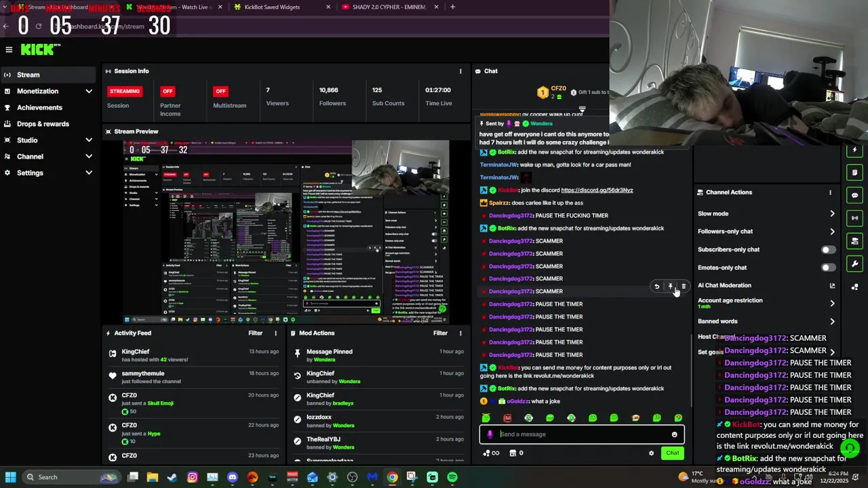Expand Slow mode options
This screenshot has height=488, width=868.
[832, 213]
